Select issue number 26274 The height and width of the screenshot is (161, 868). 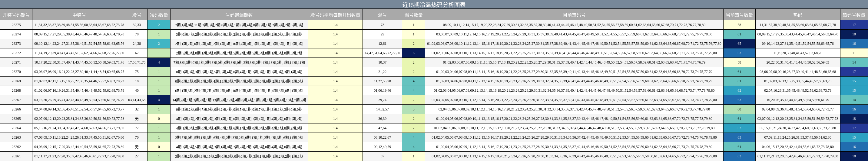[x=16, y=34]
